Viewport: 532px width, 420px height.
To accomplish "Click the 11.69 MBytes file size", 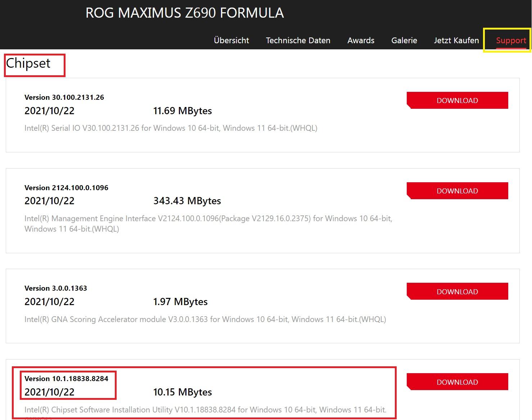I will click(182, 111).
